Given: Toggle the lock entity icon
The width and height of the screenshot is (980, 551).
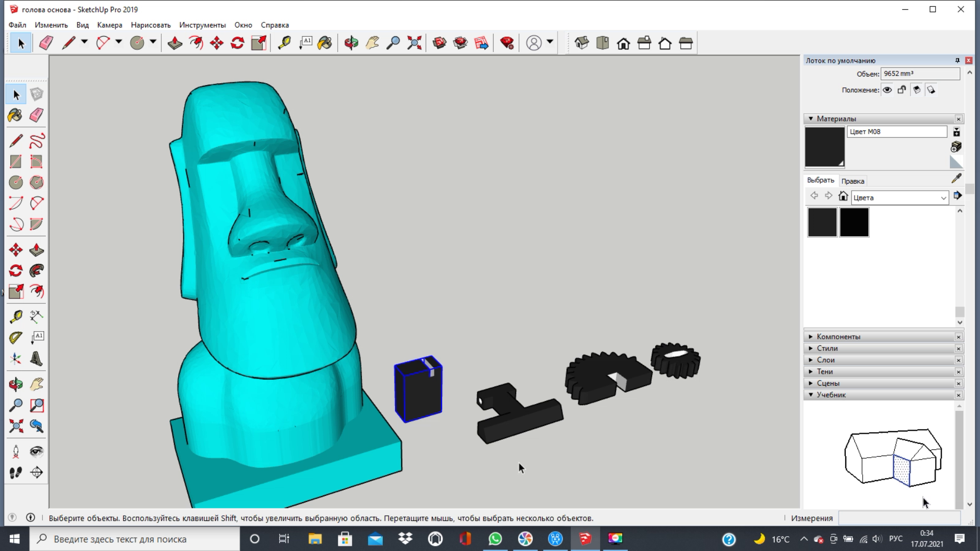Looking at the screenshot, I should coord(902,90).
